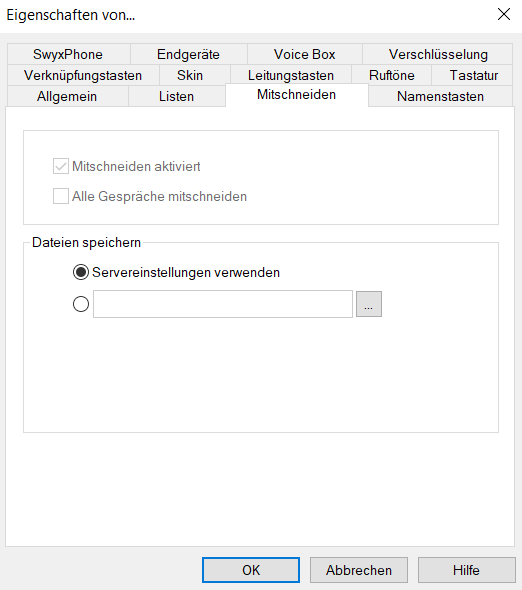This screenshot has height=590, width=522.
Task: Open the Ruftöne tab
Action: click(391, 75)
